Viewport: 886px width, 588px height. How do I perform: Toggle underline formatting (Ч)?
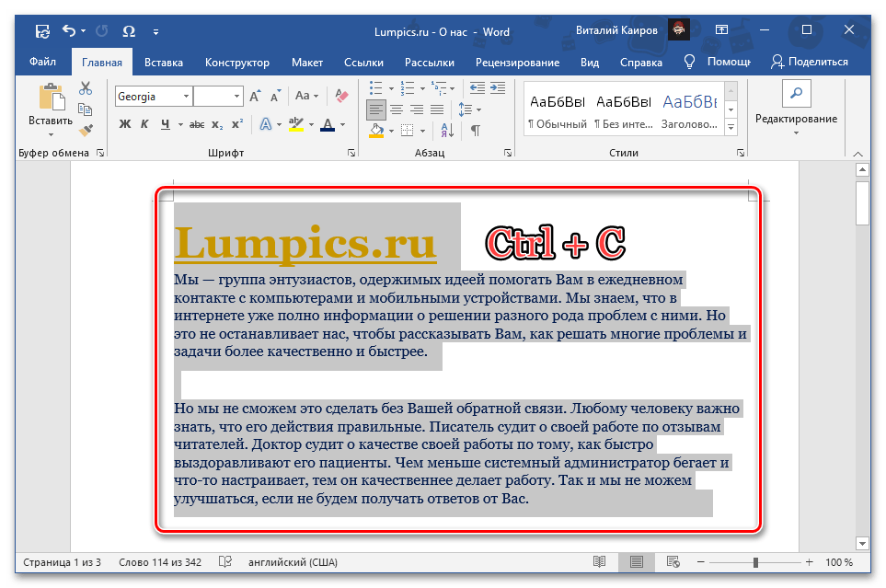[165, 124]
